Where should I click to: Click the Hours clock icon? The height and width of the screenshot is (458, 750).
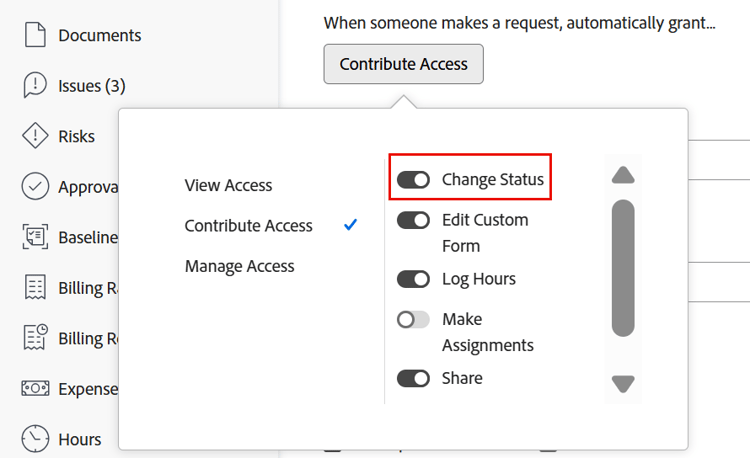[35, 439]
